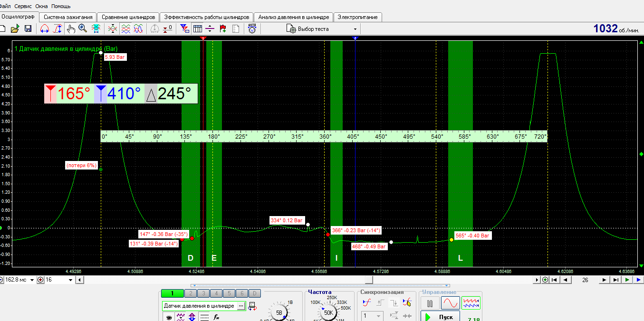Switch to 'Сравнение цилиндров' tab
Viewport: 644px width, 321px height.
(128, 17)
